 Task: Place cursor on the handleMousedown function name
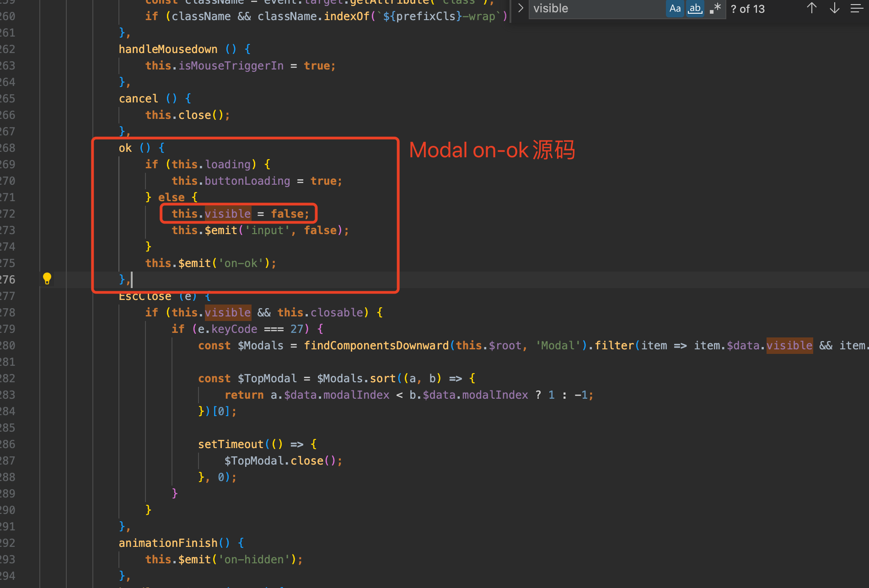pos(168,49)
